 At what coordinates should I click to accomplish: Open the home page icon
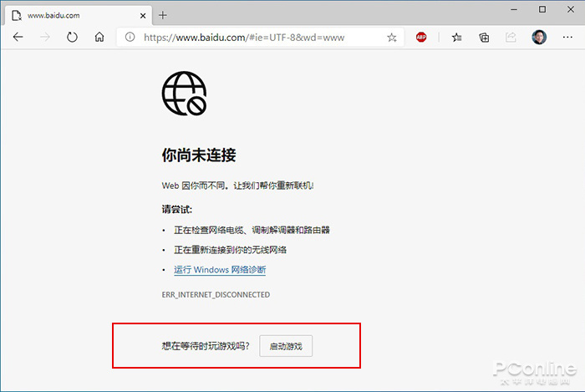(x=99, y=37)
